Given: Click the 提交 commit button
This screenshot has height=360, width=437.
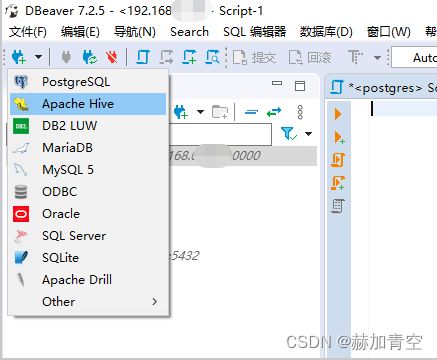Looking at the screenshot, I should [254, 58].
